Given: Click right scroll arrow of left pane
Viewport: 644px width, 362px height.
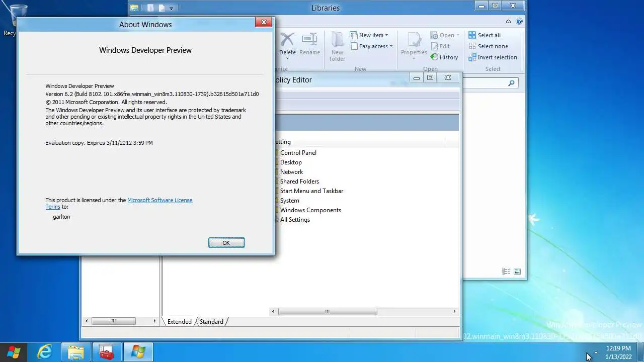Looking at the screenshot, I should pyautogui.click(x=154, y=321).
